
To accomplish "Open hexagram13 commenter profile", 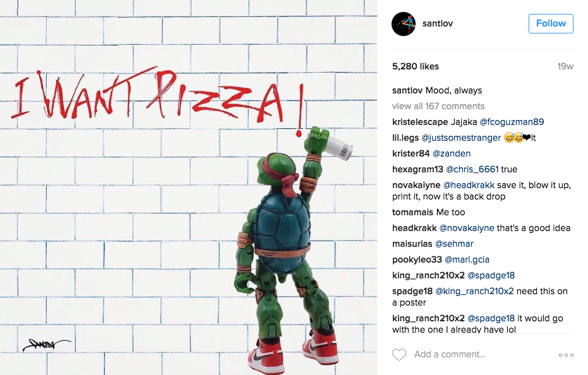I will [417, 169].
